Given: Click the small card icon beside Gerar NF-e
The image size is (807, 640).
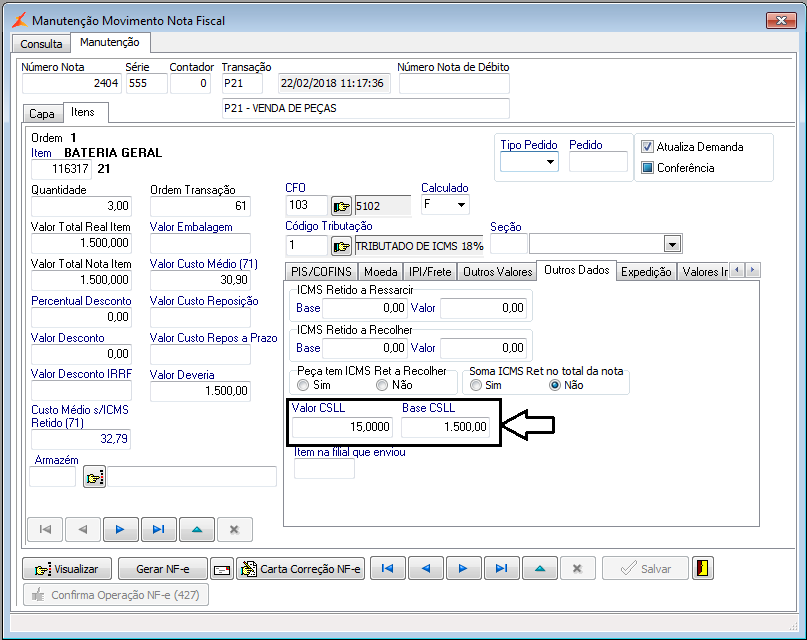Looking at the screenshot, I should [222, 569].
